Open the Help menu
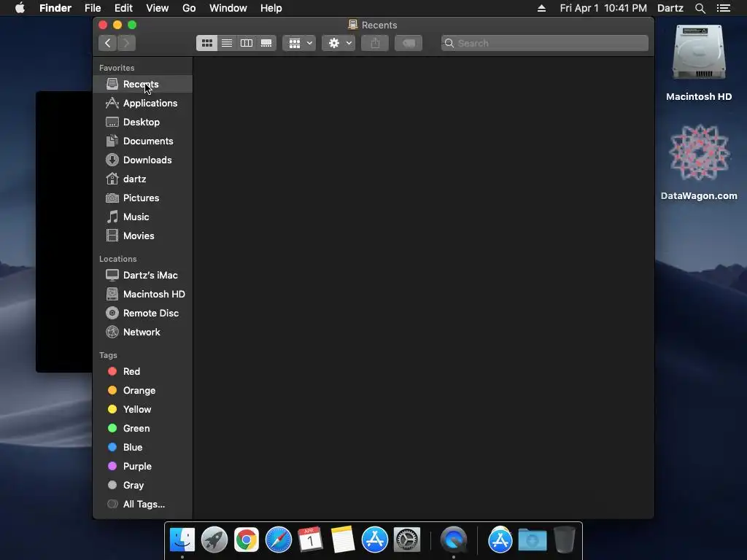Image resolution: width=747 pixels, height=560 pixels. (271, 8)
